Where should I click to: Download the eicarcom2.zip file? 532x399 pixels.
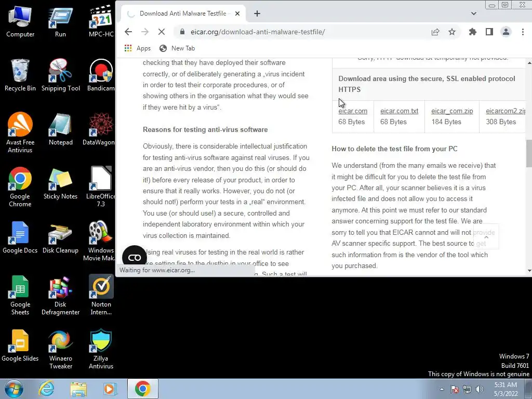(x=505, y=111)
